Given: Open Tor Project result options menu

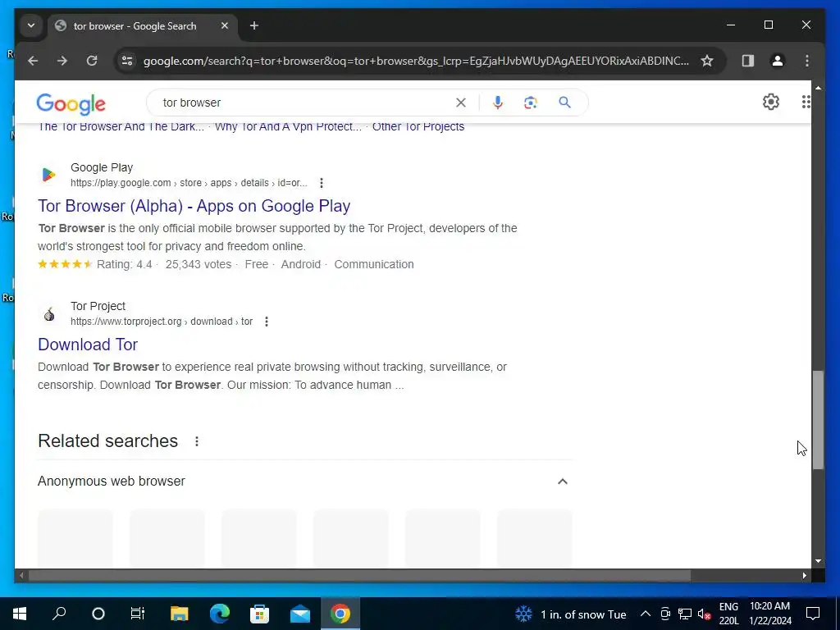Looking at the screenshot, I should point(267,322).
